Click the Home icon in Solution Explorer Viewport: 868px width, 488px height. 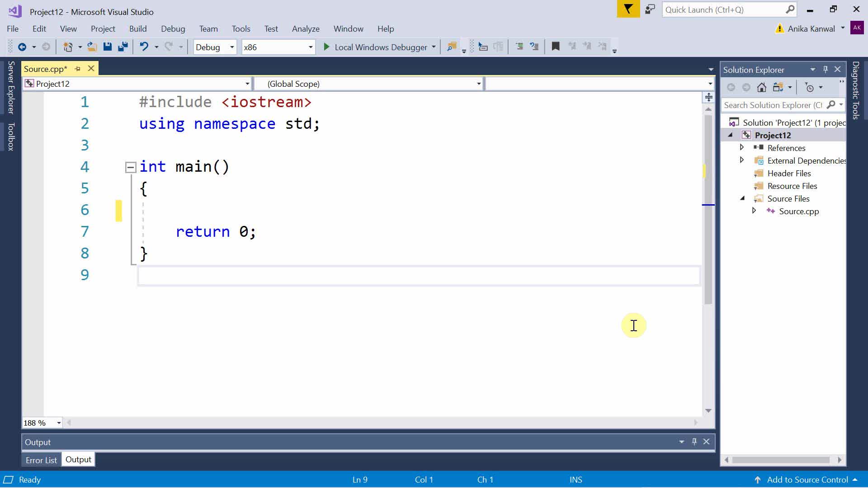pyautogui.click(x=762, y=87)
